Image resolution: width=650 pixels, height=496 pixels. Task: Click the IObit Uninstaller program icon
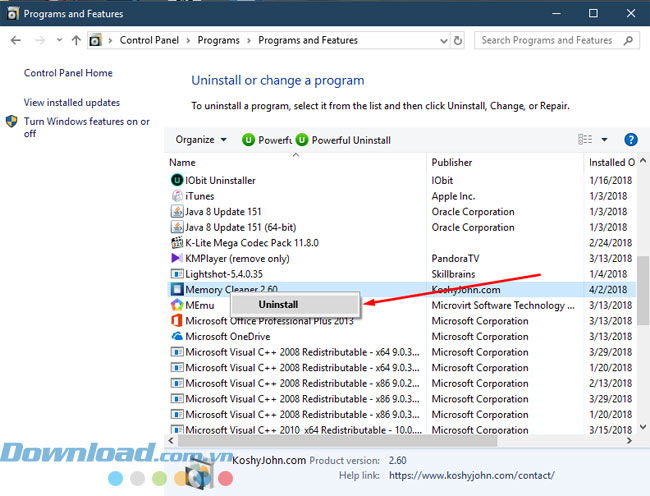tap(177, 180)
